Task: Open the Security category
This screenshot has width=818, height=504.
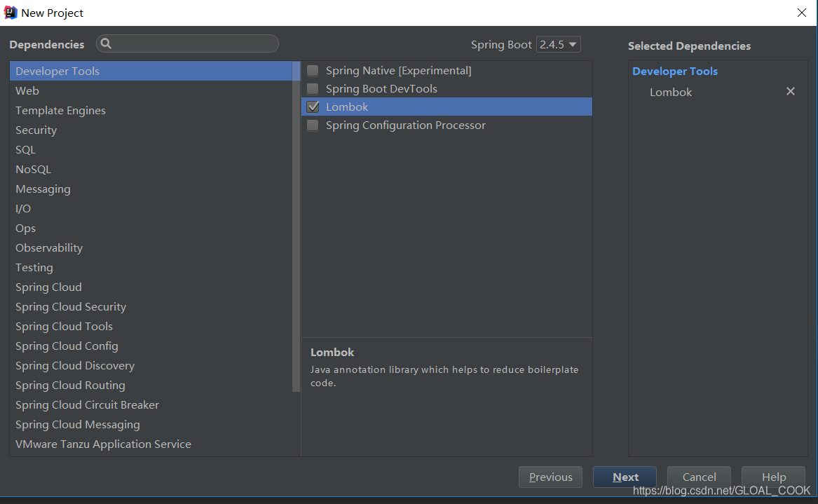Action: (x=151, y=130)
